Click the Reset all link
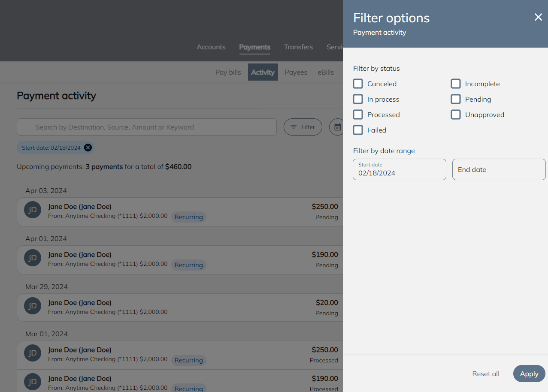Viewport: 548px width, 392px height. [486, 374]
